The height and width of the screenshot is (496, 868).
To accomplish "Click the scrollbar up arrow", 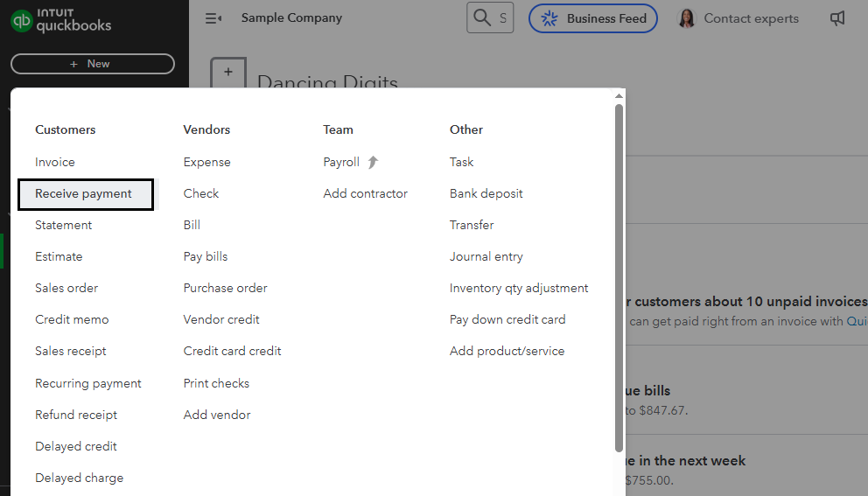I will [619, 96].
